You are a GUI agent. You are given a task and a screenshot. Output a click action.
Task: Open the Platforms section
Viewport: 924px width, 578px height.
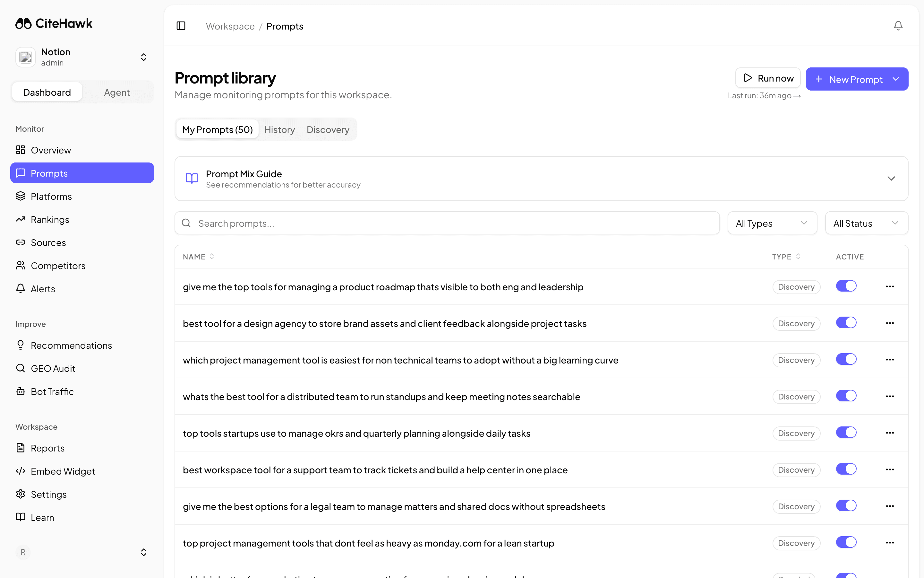coord(82,196)
